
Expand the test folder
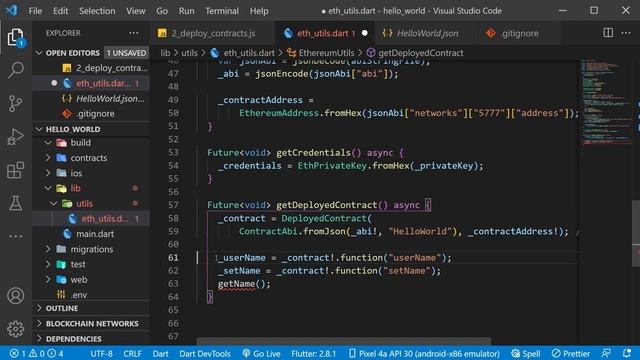48,264
